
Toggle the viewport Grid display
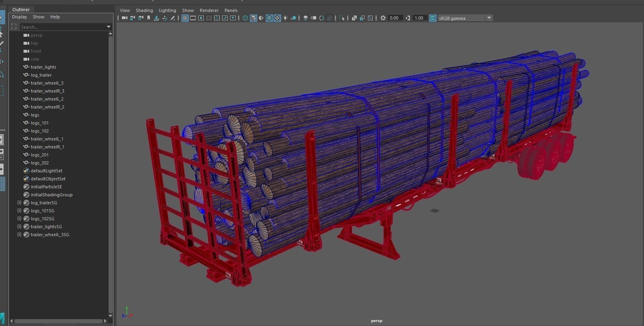pos(185,18)
